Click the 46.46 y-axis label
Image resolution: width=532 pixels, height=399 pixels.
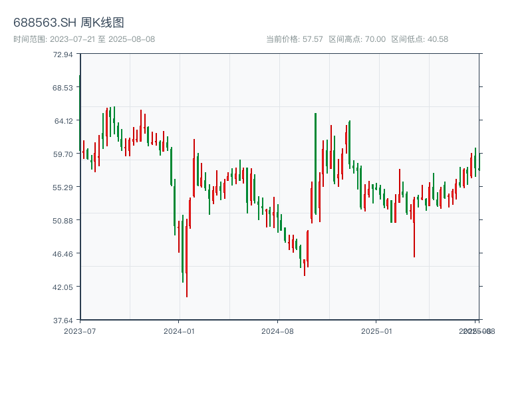63,253
